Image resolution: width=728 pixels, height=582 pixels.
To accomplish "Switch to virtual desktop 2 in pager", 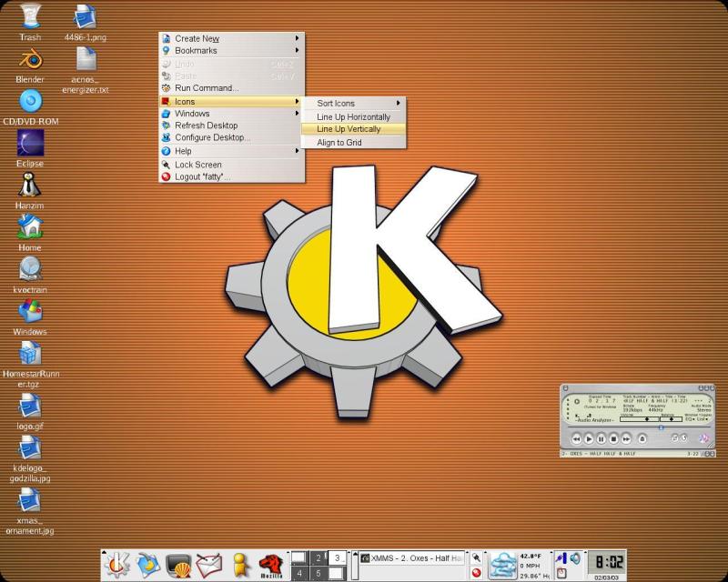I will click(x=318, y=557).
